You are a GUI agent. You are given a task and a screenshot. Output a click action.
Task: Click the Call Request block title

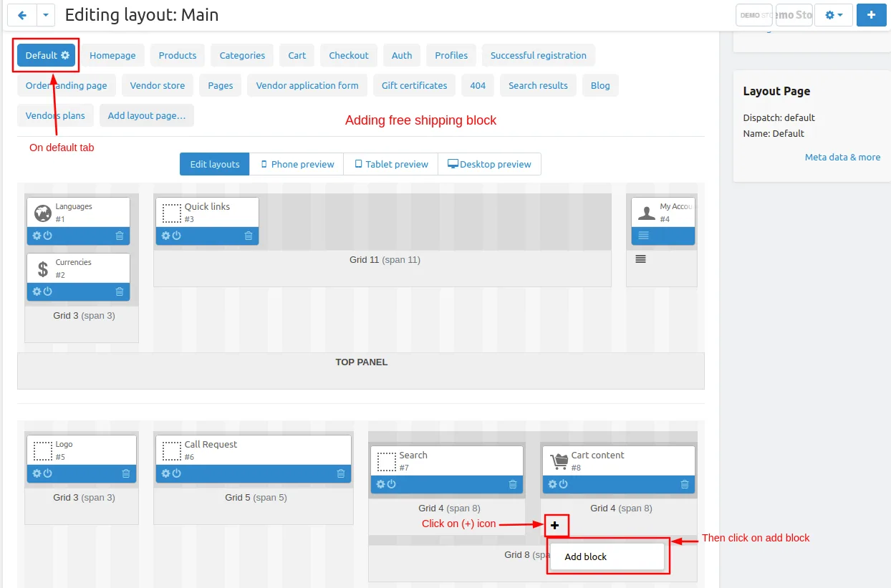(211, 444)
